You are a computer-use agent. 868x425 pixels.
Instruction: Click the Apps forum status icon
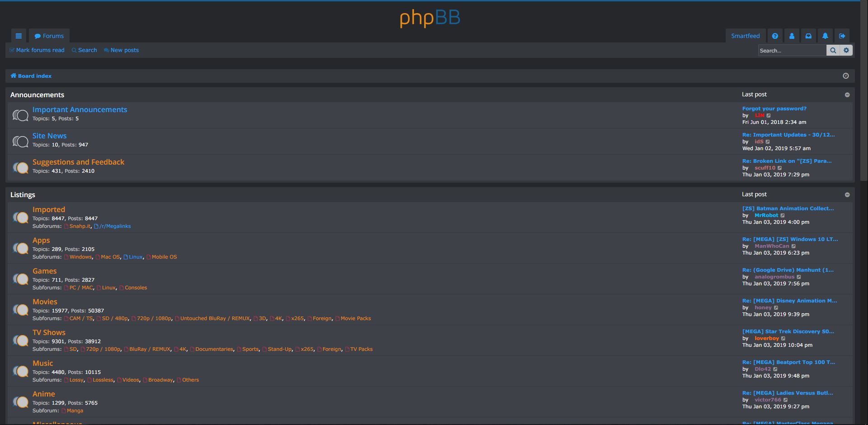click(x=20, y=248)
